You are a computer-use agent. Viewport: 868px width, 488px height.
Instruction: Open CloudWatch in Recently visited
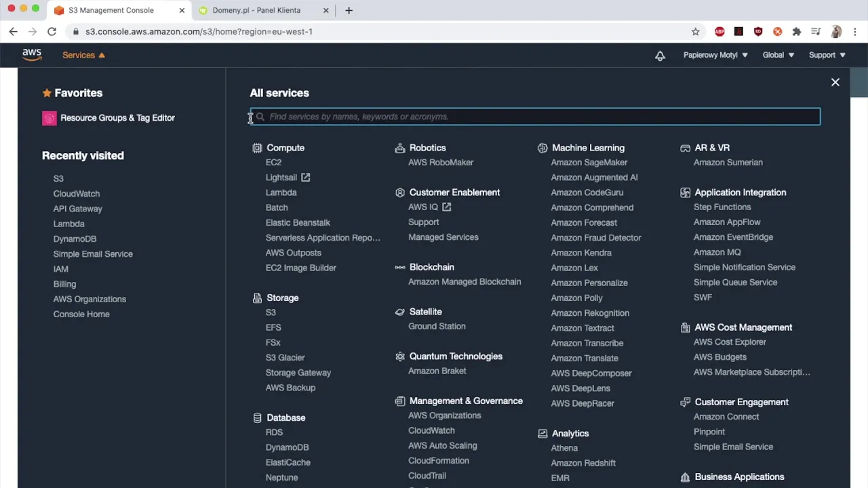(x=77, y=194)
